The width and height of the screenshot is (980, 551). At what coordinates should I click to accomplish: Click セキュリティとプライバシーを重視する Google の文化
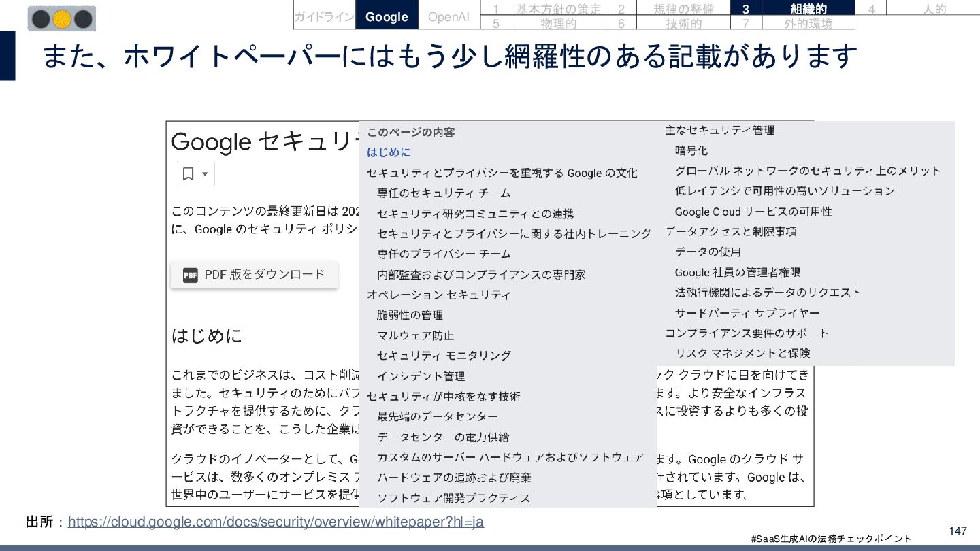502,173
